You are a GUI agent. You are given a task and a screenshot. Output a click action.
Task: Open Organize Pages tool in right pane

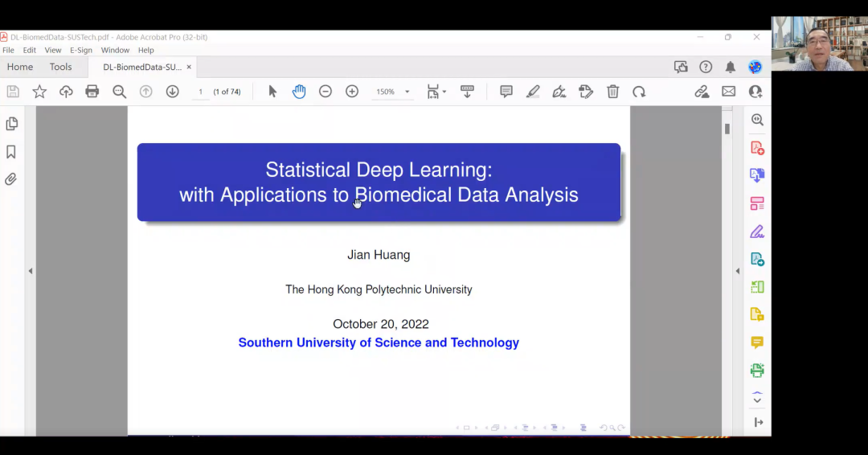[x=757, y=203]
